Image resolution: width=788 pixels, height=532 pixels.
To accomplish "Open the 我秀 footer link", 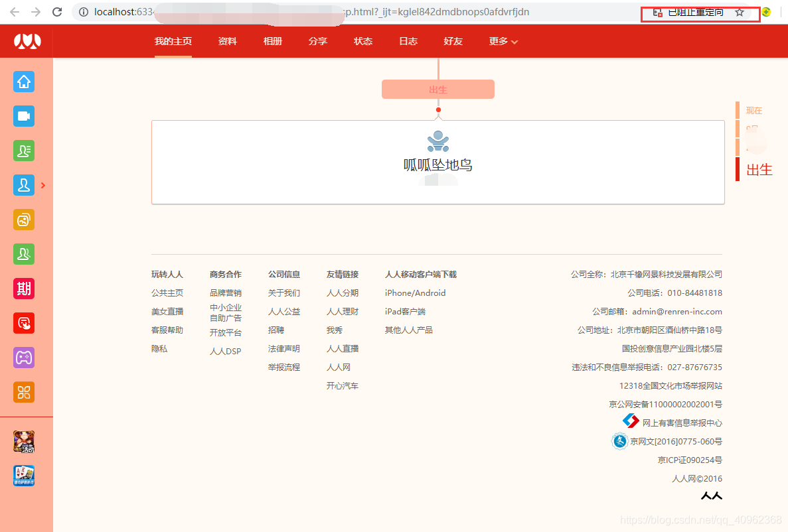I will (x=334, y=330).
